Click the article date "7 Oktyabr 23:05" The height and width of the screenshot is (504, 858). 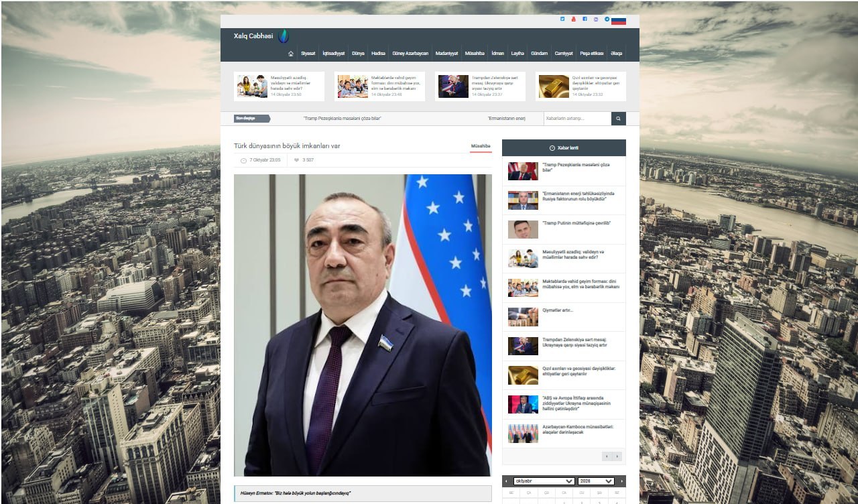click(x=265, y=160)
